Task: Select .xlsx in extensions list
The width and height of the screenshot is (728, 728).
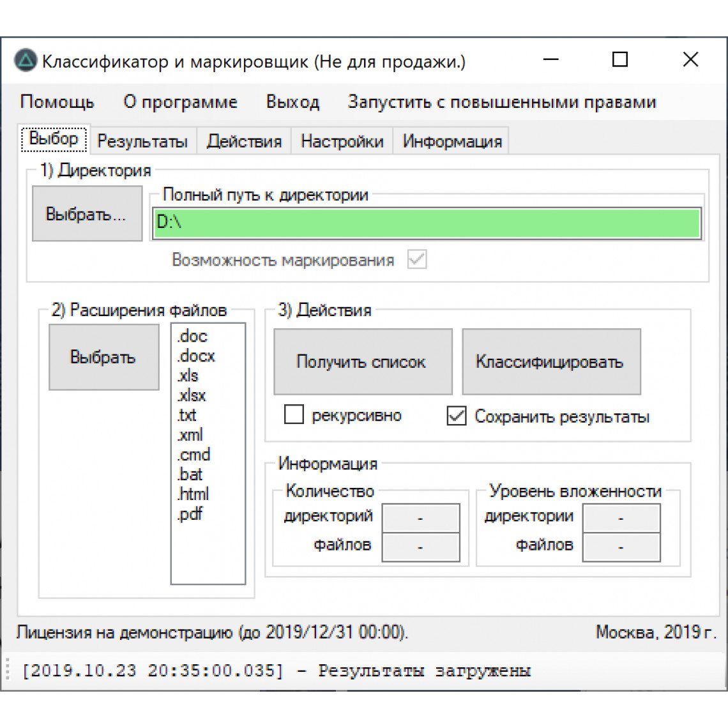Action: click(x=192, y=395)
